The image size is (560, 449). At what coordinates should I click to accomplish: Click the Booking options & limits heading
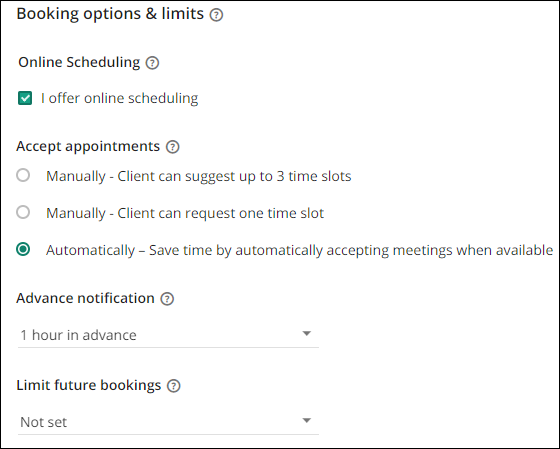click(x=110, y=14)
